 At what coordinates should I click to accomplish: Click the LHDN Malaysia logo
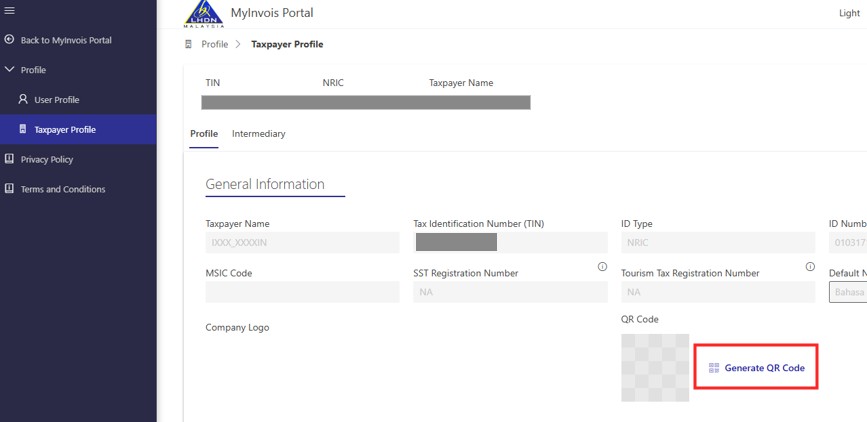coord(204,14)
